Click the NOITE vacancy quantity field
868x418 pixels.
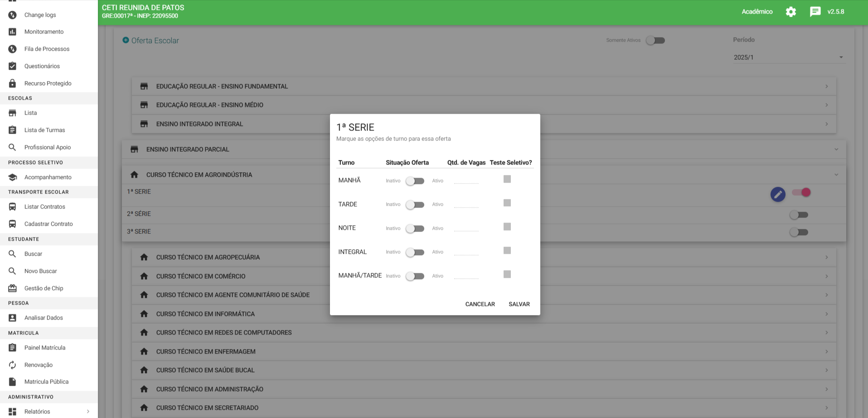[466, 228]
